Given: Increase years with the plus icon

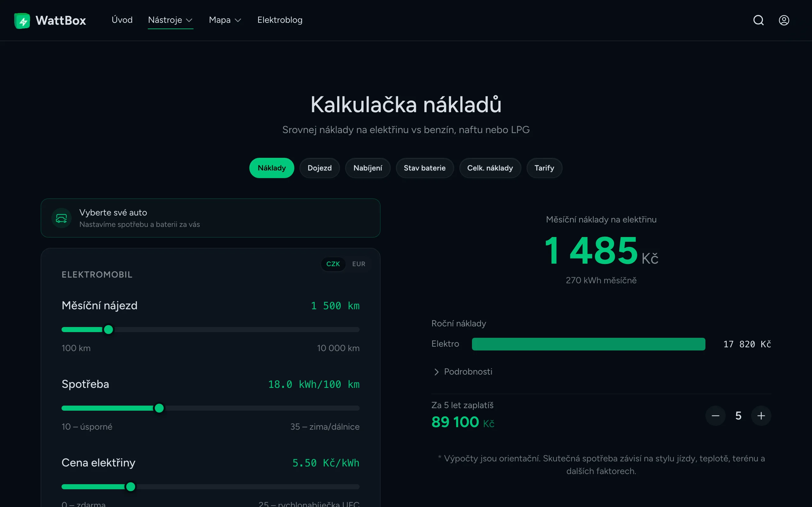Looking at the screenshot, I should click(761, 415).
